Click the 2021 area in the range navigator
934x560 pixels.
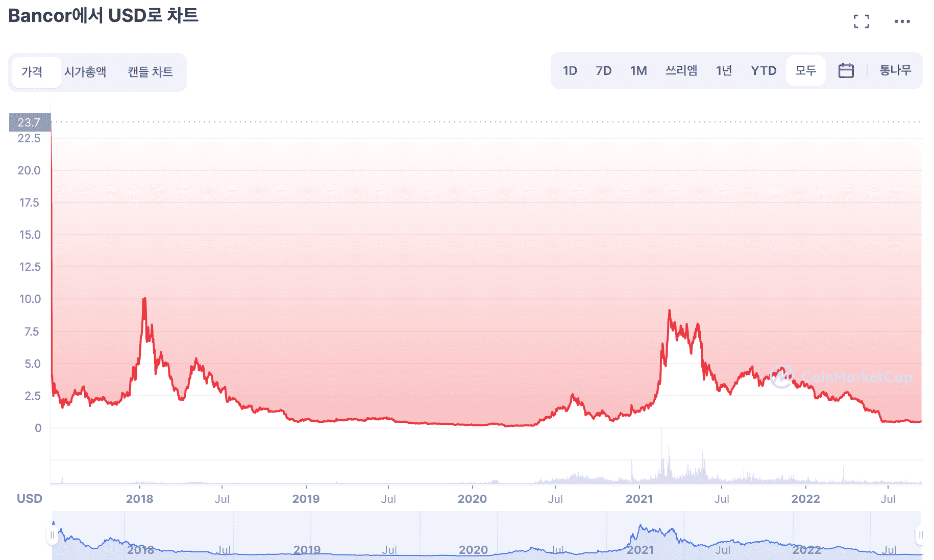click(x=640, y=550)
